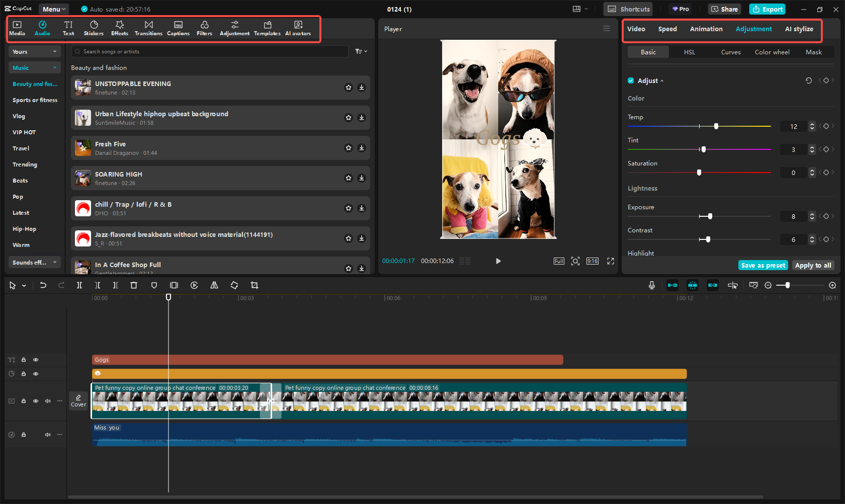
Task: Hide the Gogs text track
Action: point(36,360)
